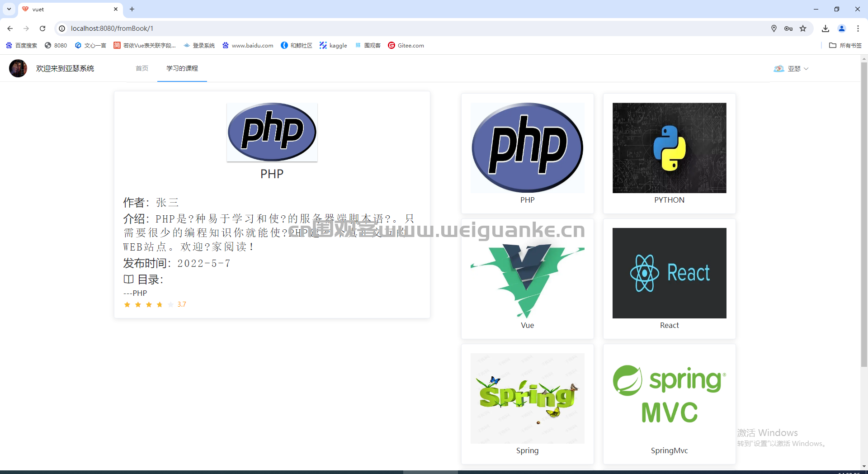
Task: Click the first rating star
Action: [x=127, y=304]
